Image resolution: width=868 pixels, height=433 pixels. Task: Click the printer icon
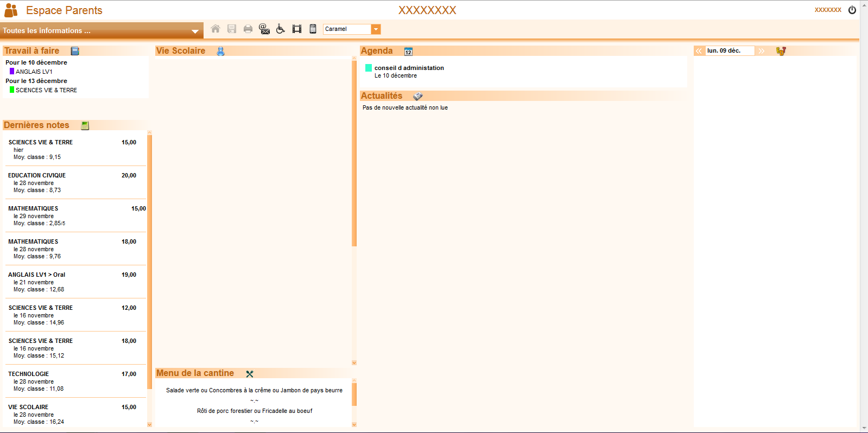pyautogui.click(x=248, y=29)
